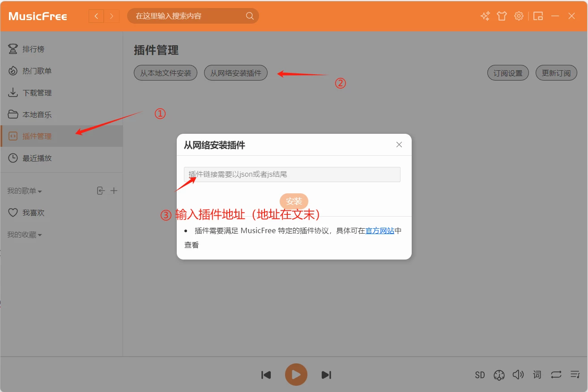The image size is (588, 392).
Task: Switch to mini-mode window icon
Action: tap(538, 16)
